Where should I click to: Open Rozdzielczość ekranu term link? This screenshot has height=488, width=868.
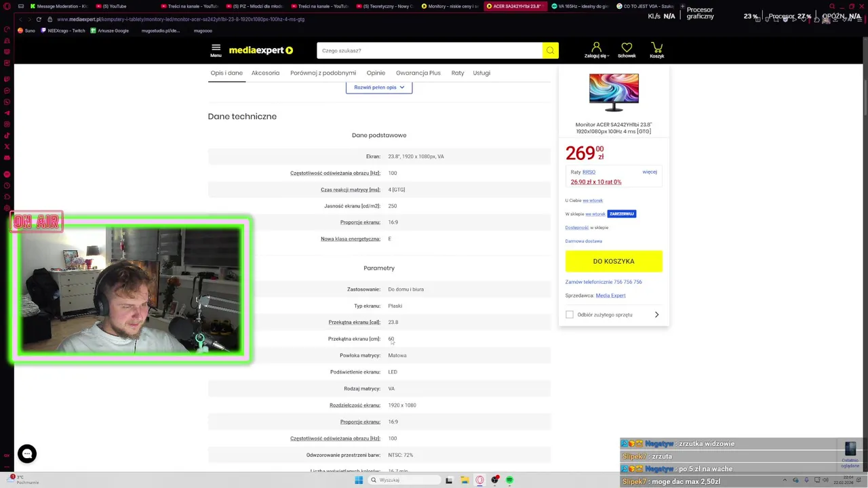tap(355, 405)
